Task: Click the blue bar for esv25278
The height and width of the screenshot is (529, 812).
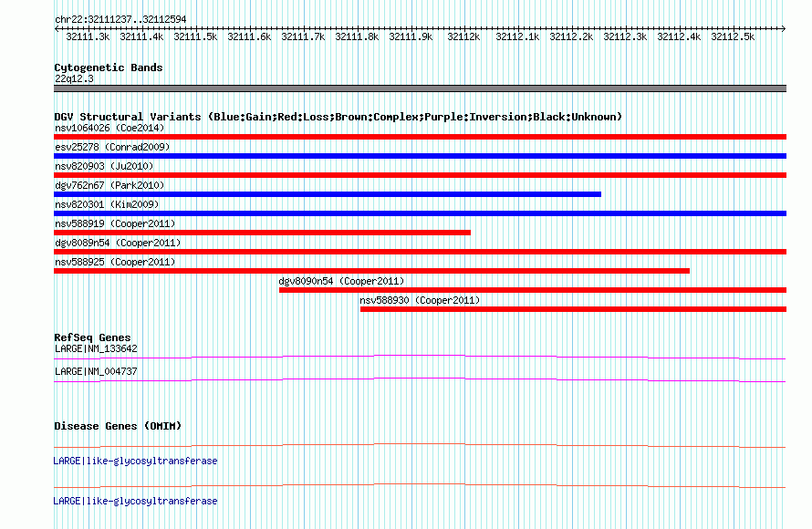Action: pos(420,156)
